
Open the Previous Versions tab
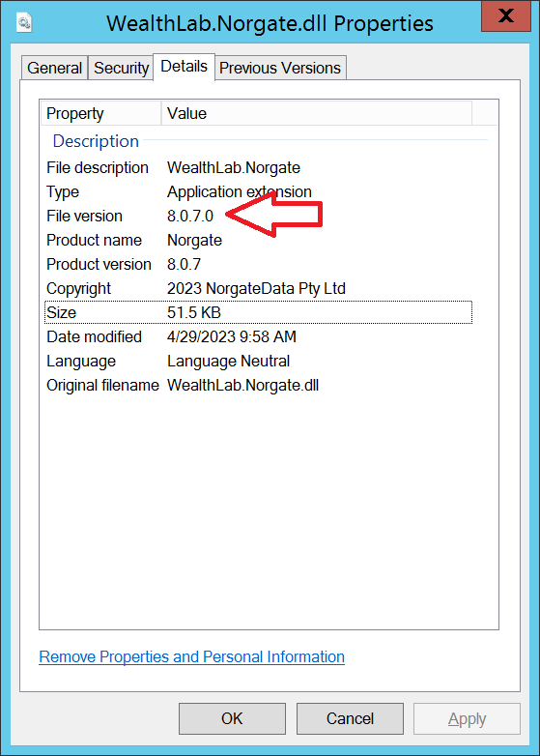coord(280,68)
